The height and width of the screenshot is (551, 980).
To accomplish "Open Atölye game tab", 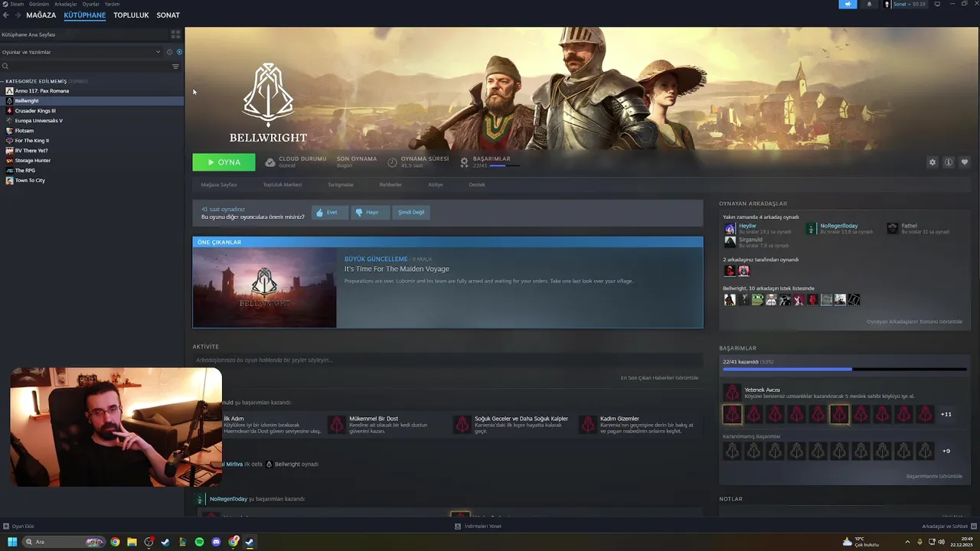I will click(x=436, y=184).
